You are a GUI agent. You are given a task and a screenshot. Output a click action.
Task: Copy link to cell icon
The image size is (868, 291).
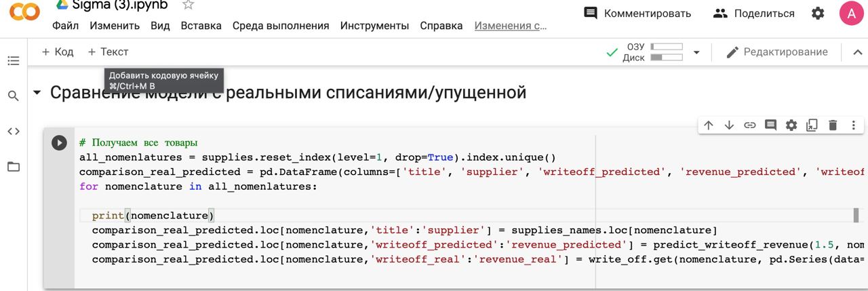point(750,125)
